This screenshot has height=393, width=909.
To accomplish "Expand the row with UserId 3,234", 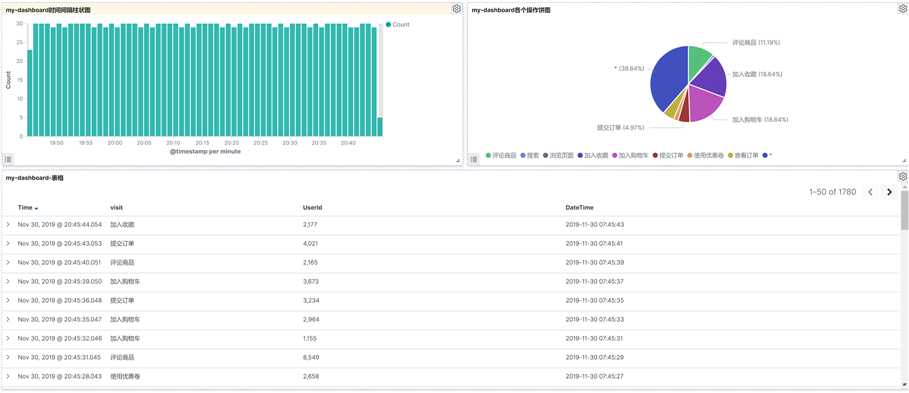I will 8,300.
